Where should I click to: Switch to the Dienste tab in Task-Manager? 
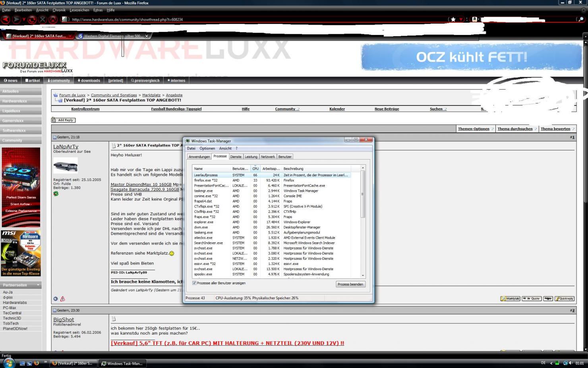coord(236,157)
